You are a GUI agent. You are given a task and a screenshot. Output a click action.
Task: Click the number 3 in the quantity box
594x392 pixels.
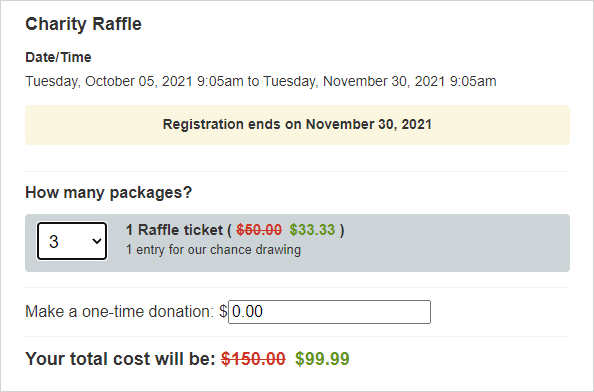pos(54,242)
